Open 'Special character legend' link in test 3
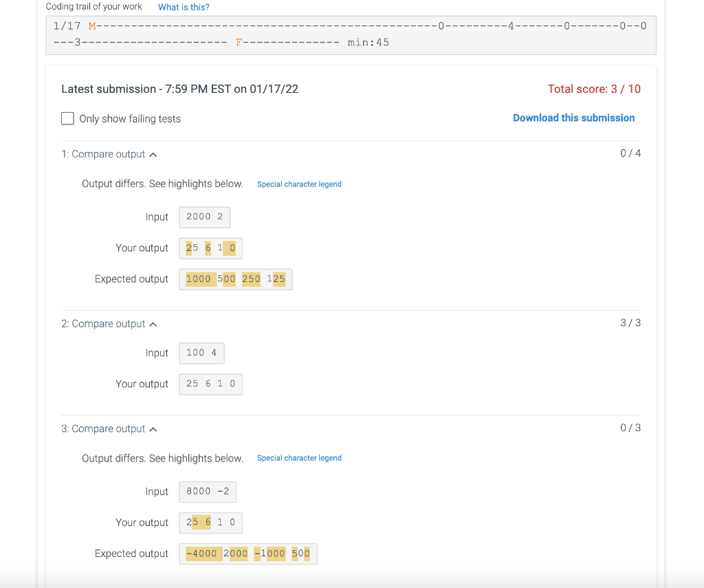Screen dimensions: 704x588 click(x=299, y=458)
